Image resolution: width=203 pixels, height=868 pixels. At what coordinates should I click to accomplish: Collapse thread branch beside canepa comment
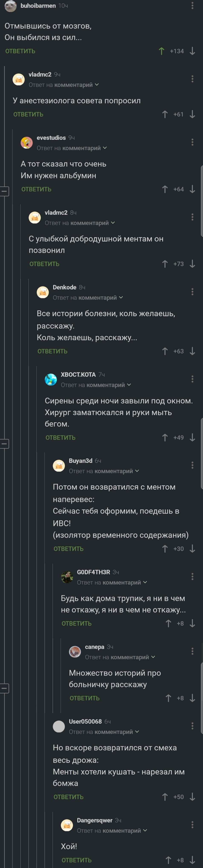4,688
